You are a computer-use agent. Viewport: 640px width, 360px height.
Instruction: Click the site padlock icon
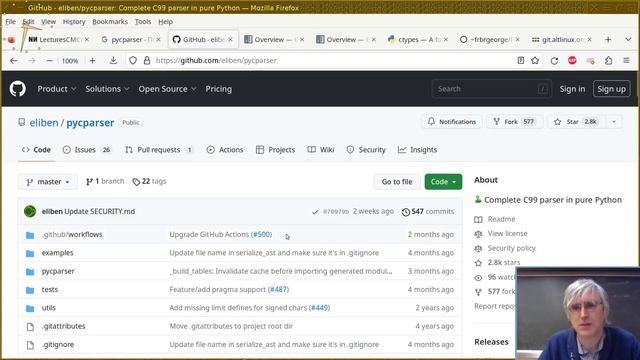tap(147, 60)
